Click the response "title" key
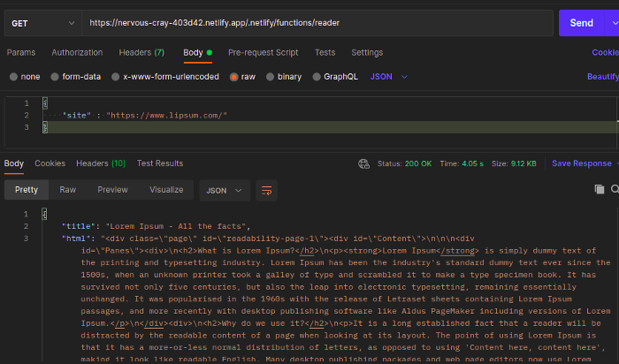Screen dimensions: 619x364 [79, 226]
